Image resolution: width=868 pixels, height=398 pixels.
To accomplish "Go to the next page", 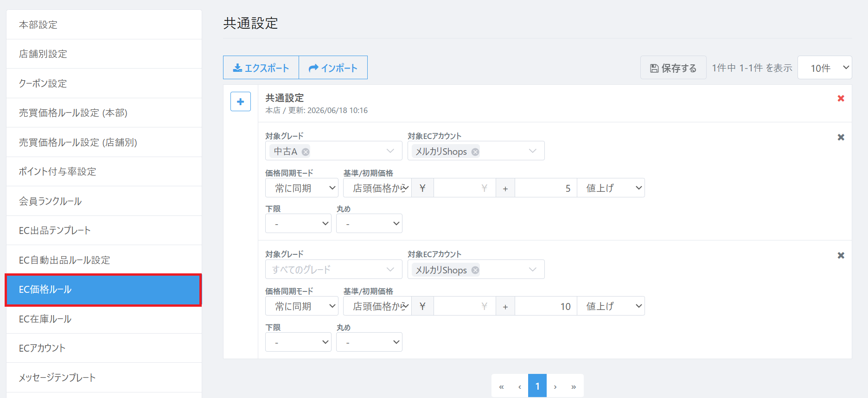I will 555,386.
